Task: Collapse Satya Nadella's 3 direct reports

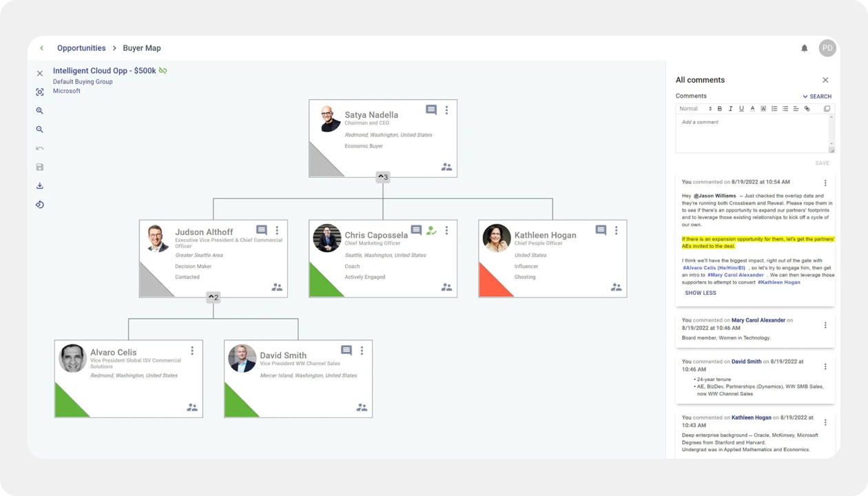Action: [x=383, y=177]
